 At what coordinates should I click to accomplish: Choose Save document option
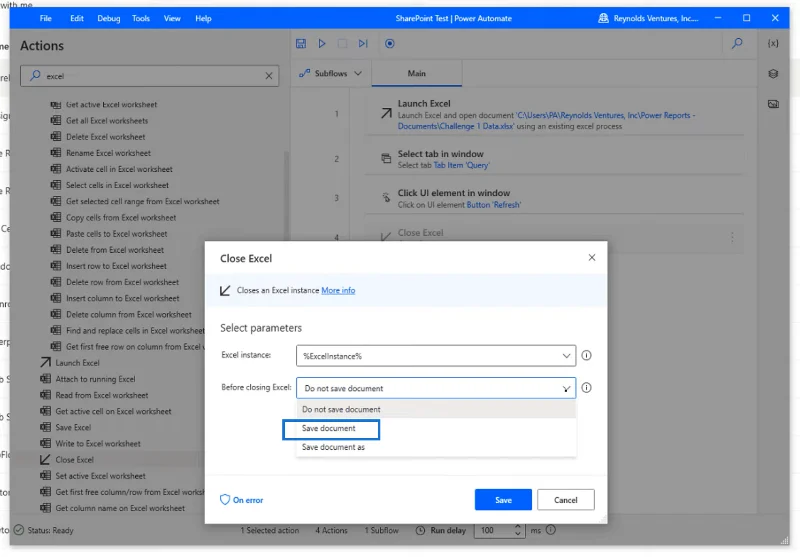point(436,428)
